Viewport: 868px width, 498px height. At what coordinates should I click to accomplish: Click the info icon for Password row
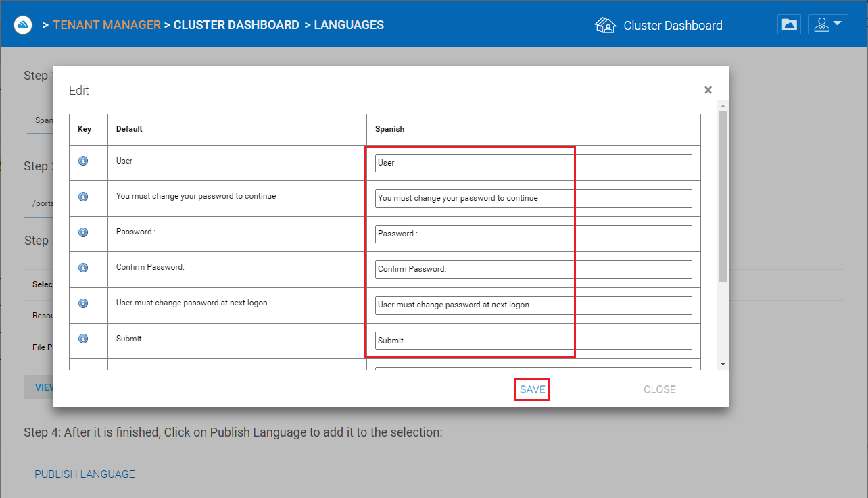coord(83,232)
